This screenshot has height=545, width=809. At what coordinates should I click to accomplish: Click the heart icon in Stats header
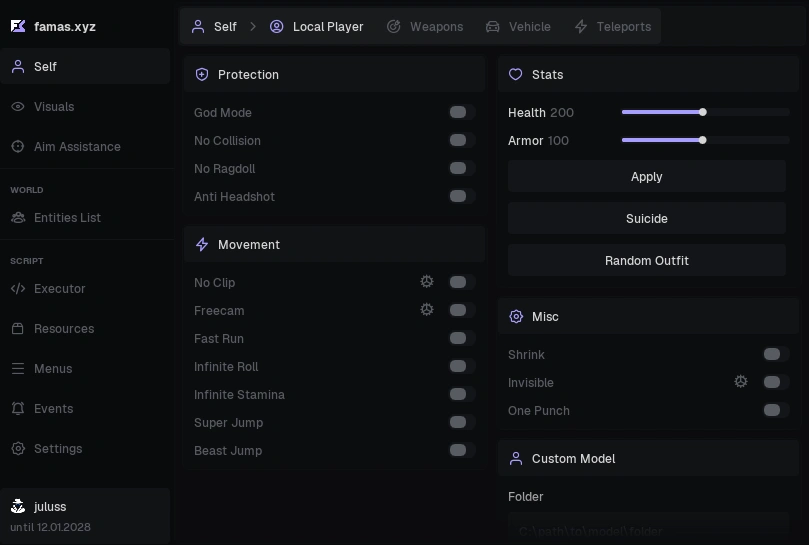(x=515, y=74)
